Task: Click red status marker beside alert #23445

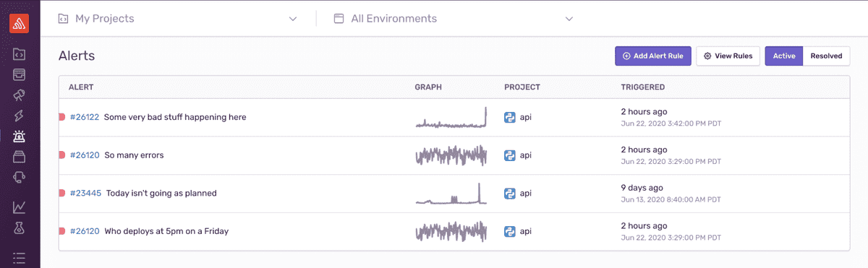Action: click(61, 194)
